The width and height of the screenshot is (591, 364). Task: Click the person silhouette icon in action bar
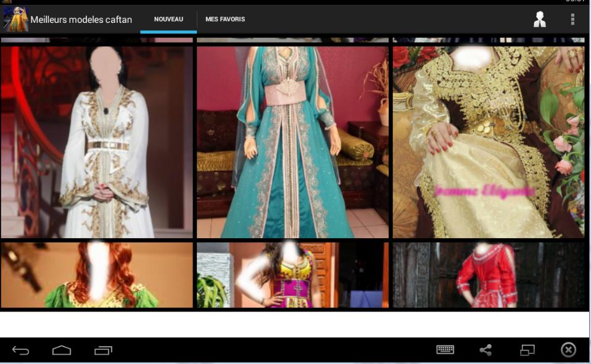tap(540, 19)
